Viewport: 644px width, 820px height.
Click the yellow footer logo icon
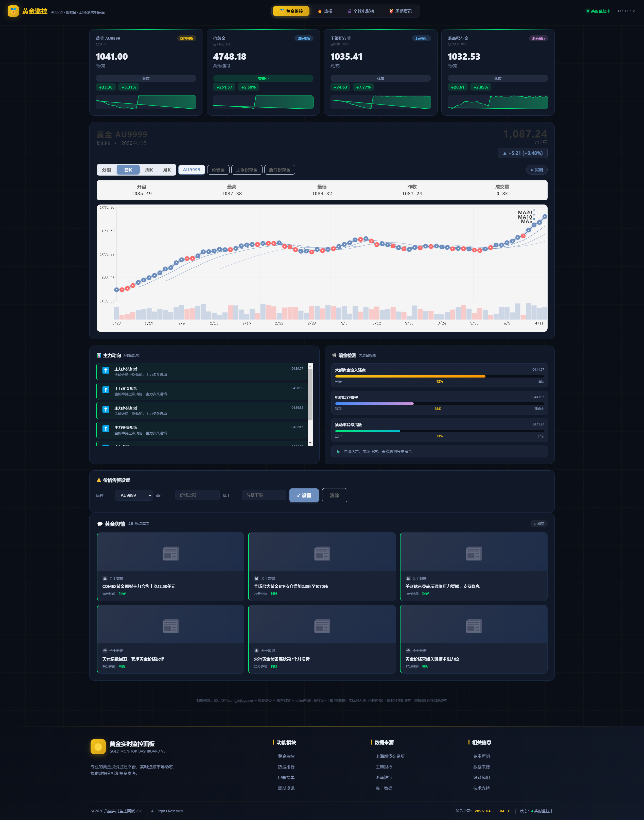pyautogui.click(x=98, y=746)
